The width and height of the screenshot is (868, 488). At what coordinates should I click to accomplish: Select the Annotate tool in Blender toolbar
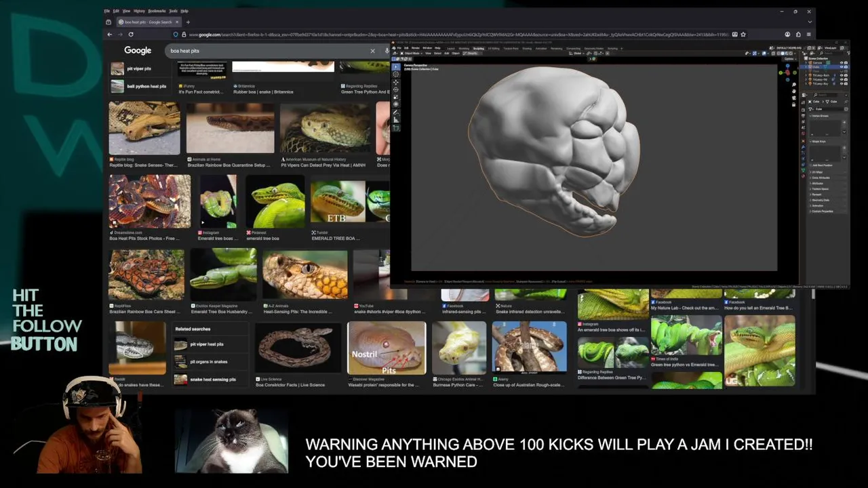(x=396, y=112)
